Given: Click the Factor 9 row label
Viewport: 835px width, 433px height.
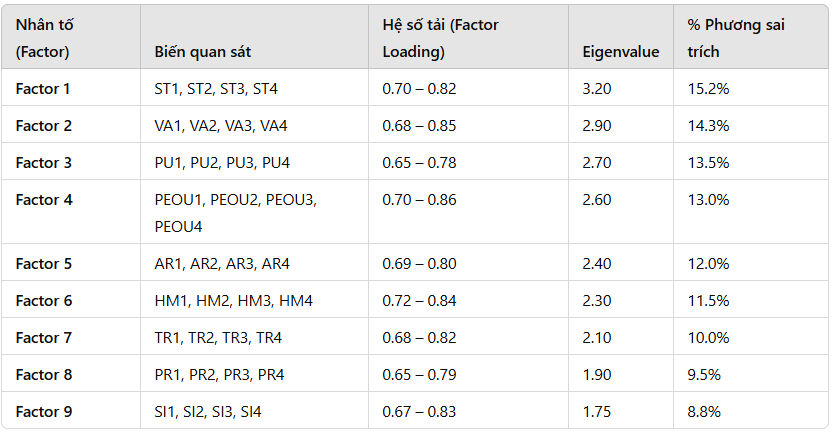Looking at the screenshot, I should [x=43, y=412].
